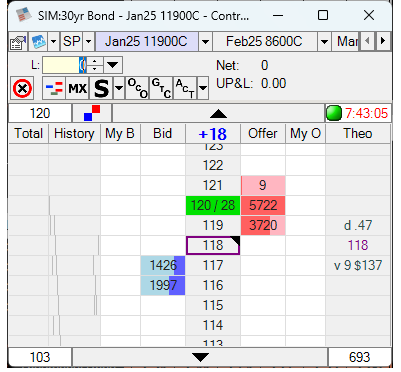This screenshot has height=372, width=401.
Task: Open the Feb25 8600C contract dropdown arrow
Action: (324, 42)
